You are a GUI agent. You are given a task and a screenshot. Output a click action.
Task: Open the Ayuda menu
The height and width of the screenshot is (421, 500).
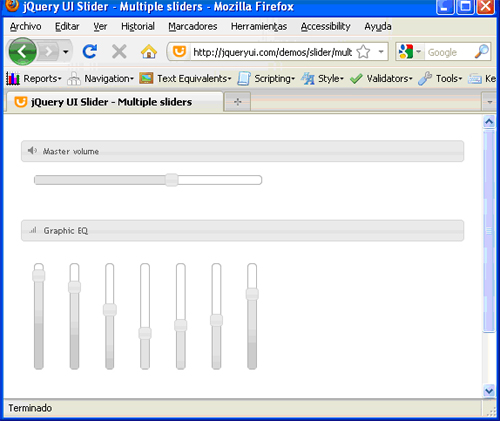[x=378, y=26]
